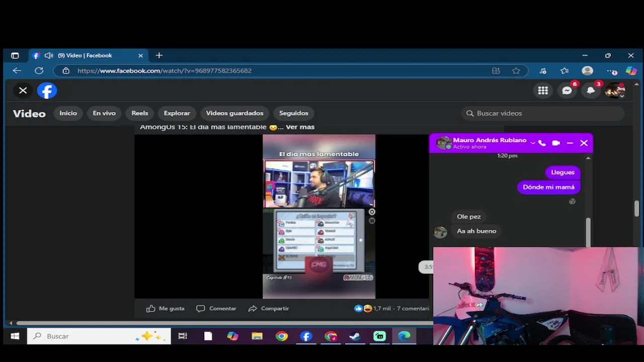Close the Mauro Andrés Rubiano chat window

pyautogui.click(x=584, y=143)
